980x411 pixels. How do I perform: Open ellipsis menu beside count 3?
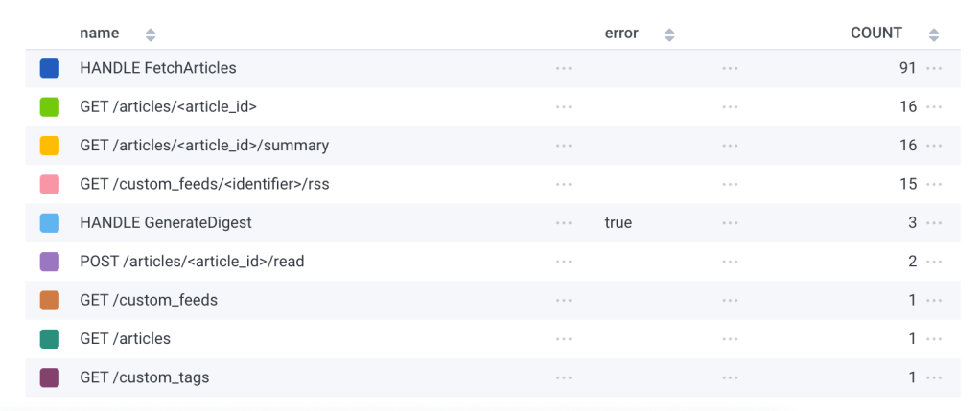click(x=935, y=223)
